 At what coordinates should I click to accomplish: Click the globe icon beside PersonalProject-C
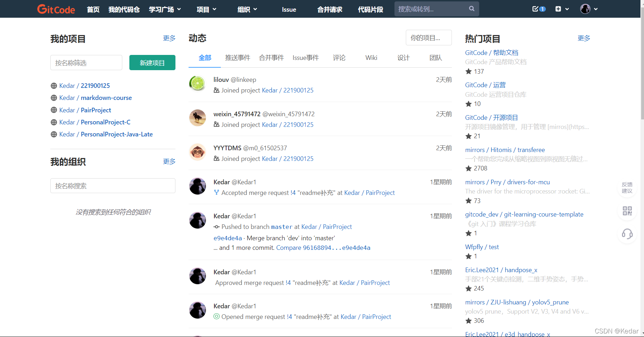point(54,122)
